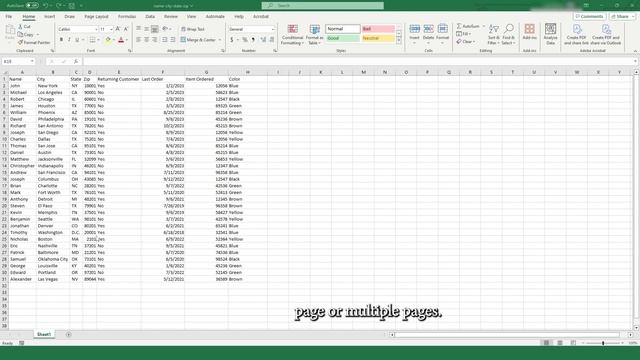Toggle Underline formatting
Viewport: 640px width, 360px height.
pos(77,40)
